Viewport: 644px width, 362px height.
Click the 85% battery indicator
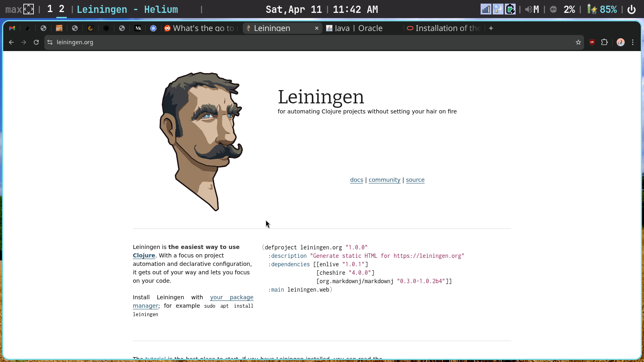602,9
